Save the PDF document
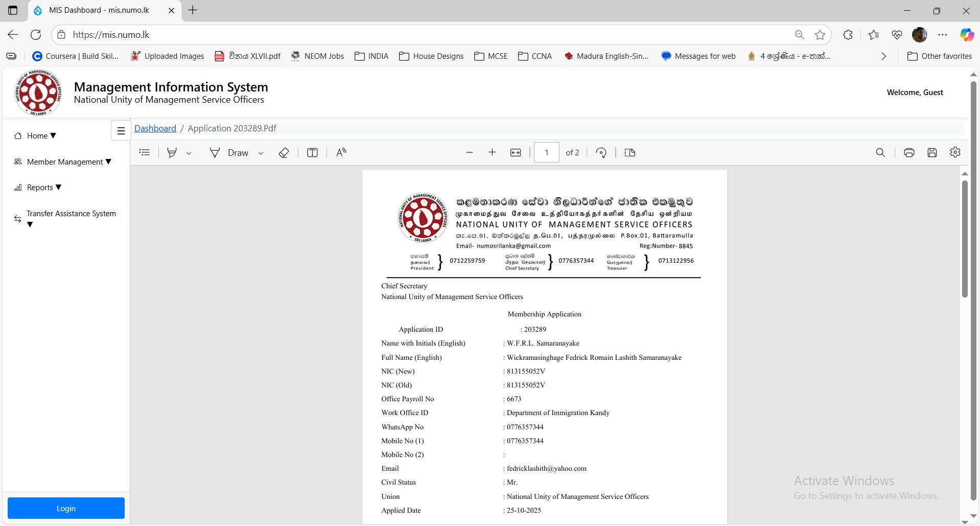 [932, 152]
